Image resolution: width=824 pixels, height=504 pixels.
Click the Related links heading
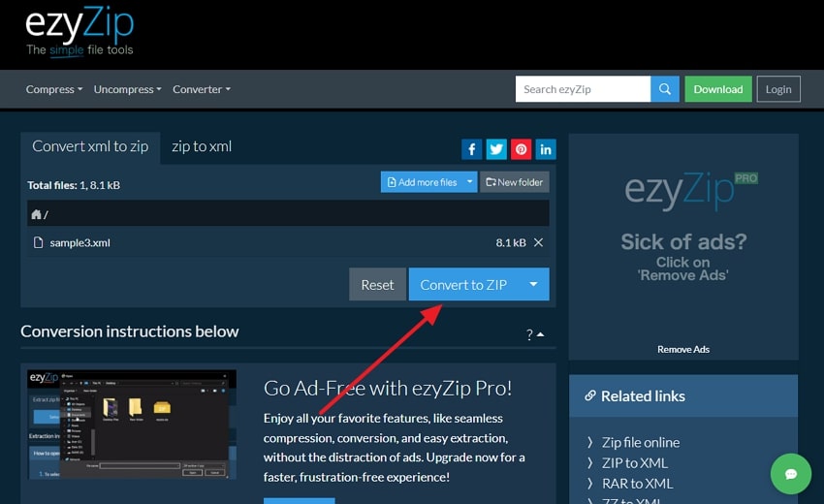point(643,396)
